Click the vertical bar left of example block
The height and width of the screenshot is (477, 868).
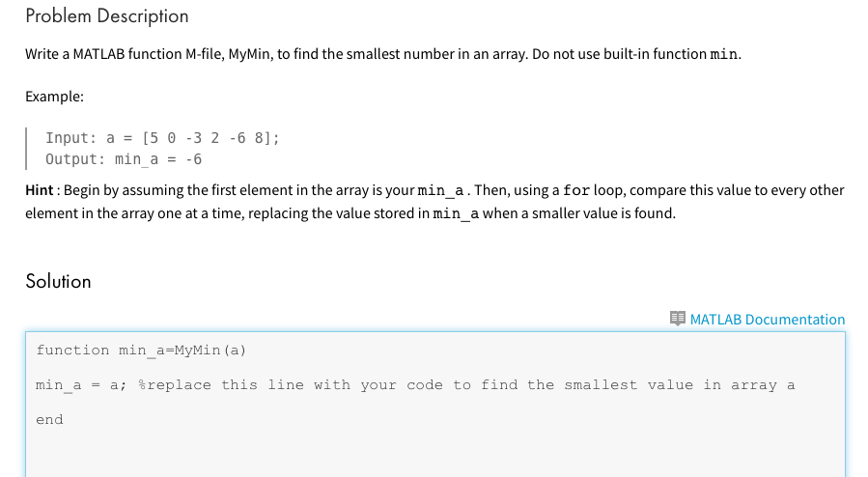26,149
